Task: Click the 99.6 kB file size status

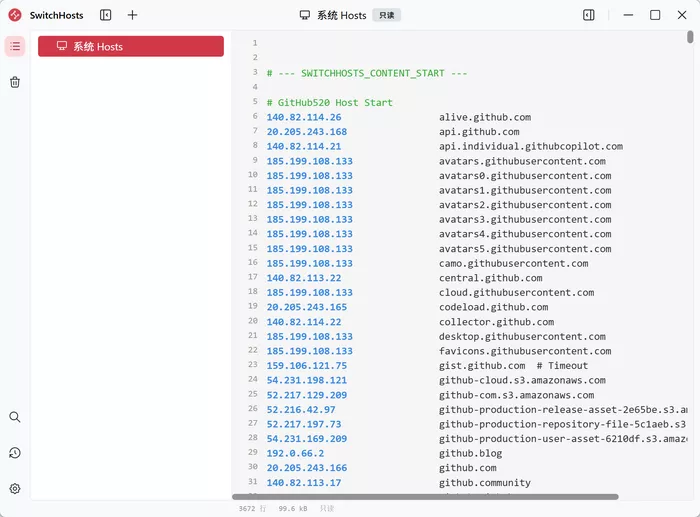Action: 293,509
